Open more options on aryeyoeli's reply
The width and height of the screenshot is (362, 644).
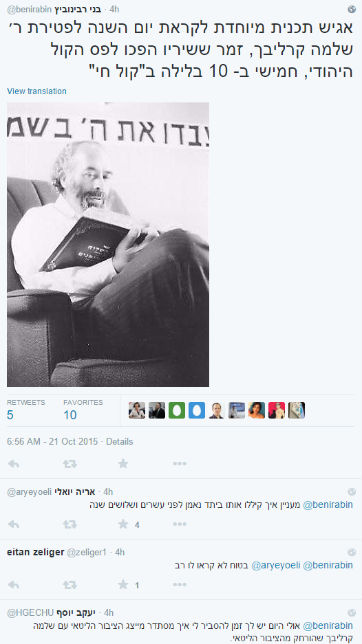tap(180, 524)
